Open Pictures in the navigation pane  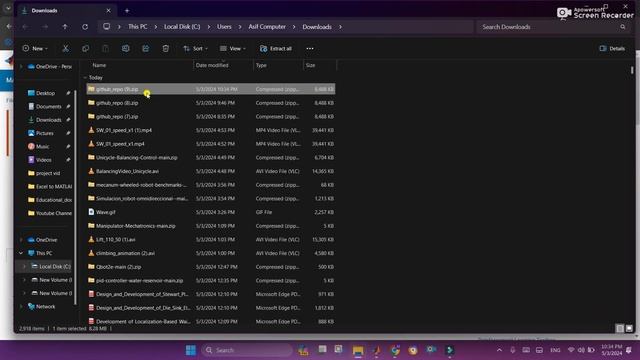[x=44, y=133]
